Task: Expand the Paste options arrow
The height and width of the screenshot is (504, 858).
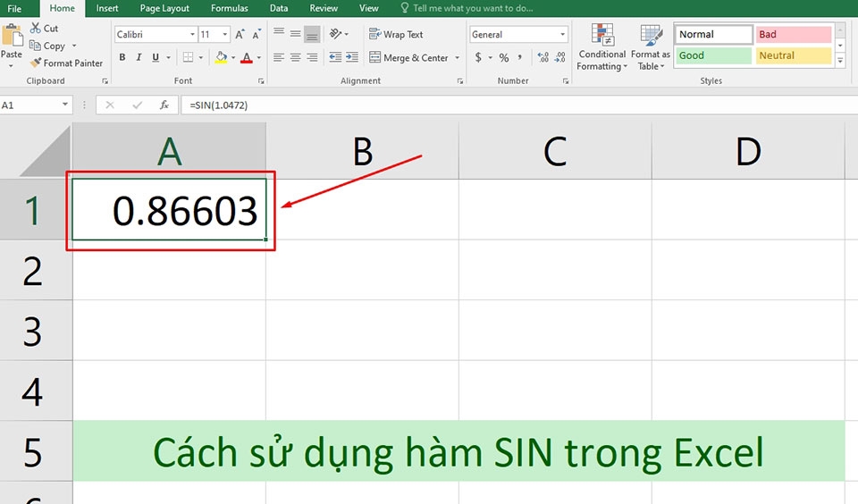Action: pyautogui.click(x=11, y=66)
